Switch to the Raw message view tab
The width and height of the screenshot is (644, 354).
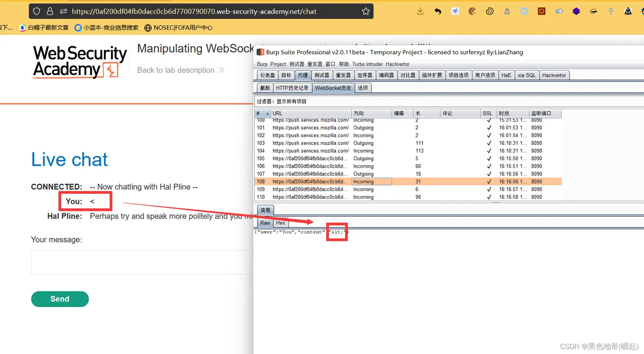tap(265, 223)
